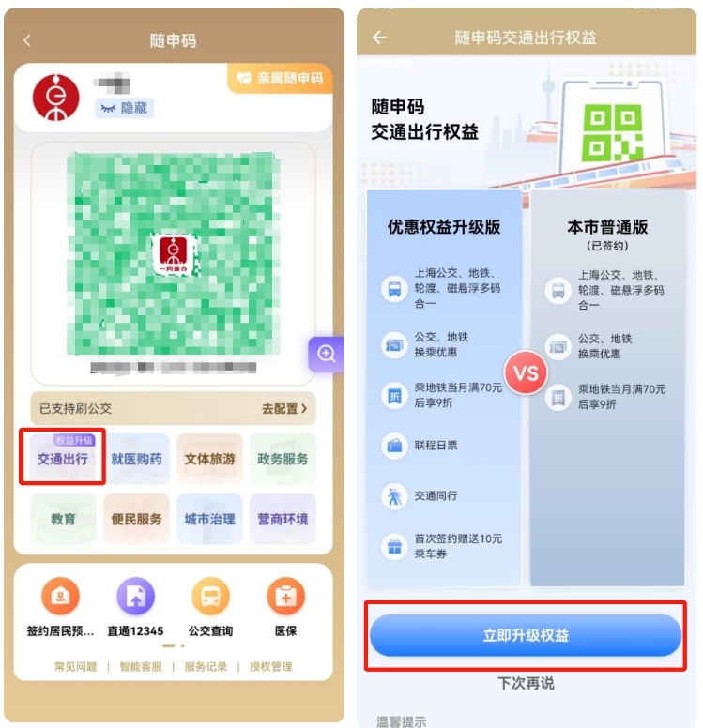Open the 医保 medical icon
The width and height of the screenshot is (703, 728).
click(x=285, y=596)
